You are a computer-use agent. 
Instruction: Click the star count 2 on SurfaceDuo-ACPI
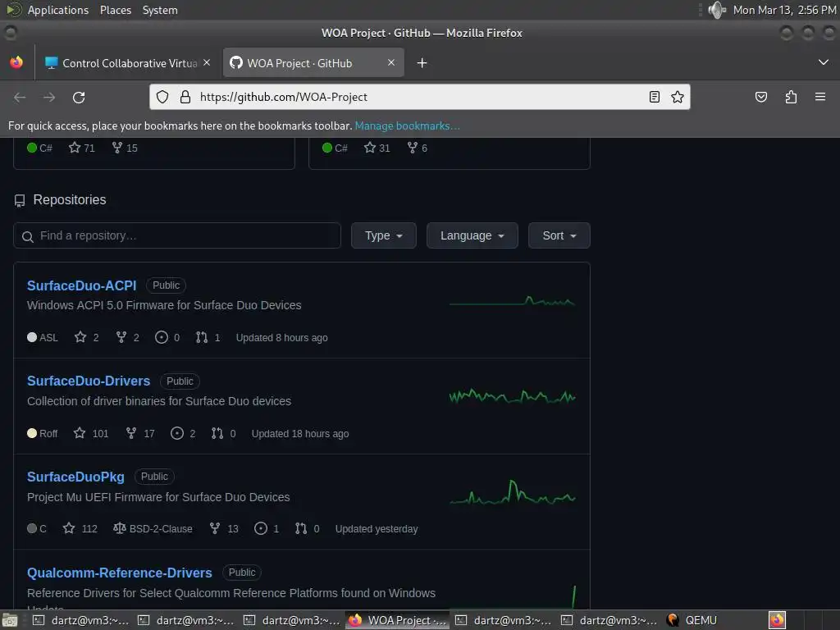pyautogui.click(x=87, y=337)
